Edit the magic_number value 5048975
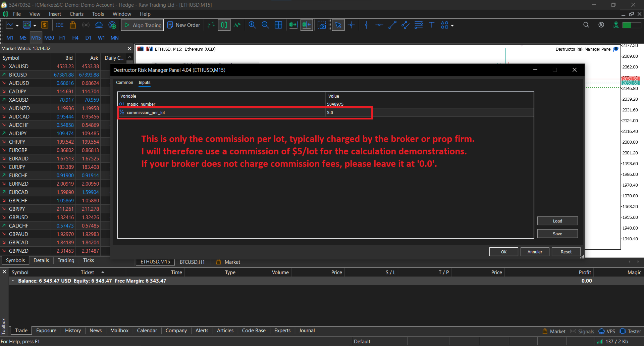644x346 pixels. pos(429,104)
